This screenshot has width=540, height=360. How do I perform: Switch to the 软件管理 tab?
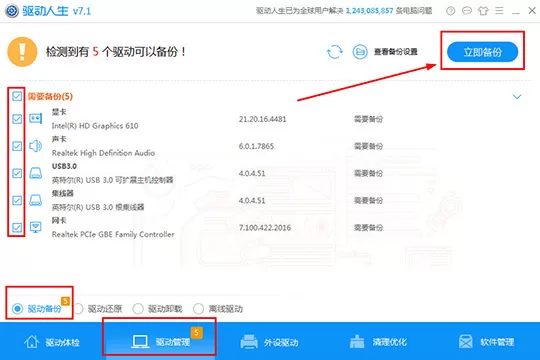click(486, 342)
